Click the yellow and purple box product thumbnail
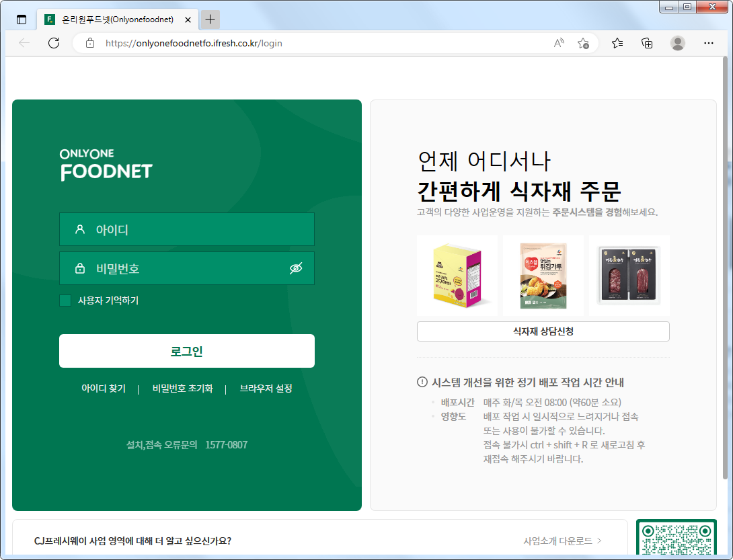The image size is (733, 560). tap(457, 276)
